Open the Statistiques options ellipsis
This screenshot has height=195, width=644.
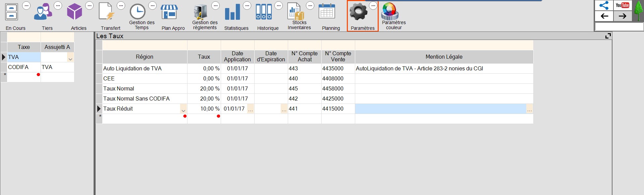pyautogui.click(x=247, y=5)
